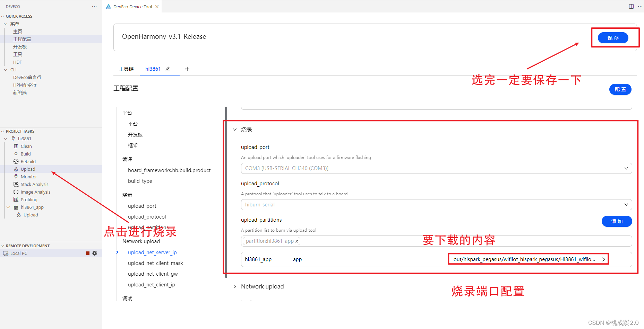Click the hi3861_app list icon

pos(16,207)
